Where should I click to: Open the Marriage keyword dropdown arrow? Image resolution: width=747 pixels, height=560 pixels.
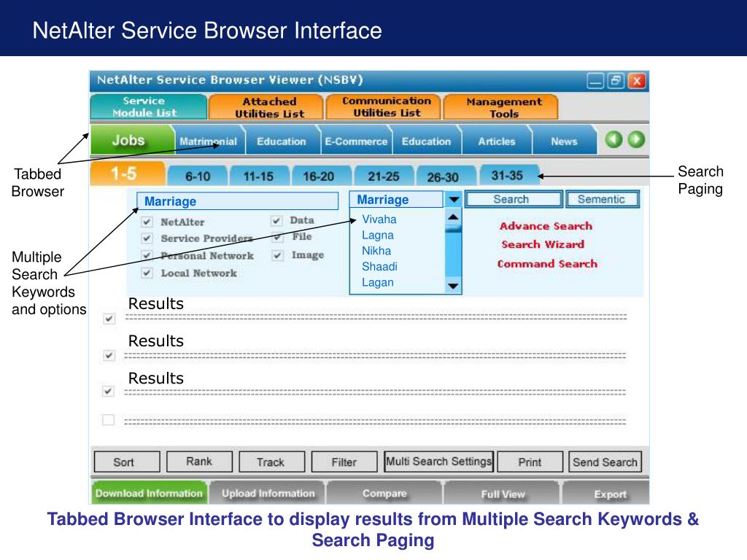[454, 200]
